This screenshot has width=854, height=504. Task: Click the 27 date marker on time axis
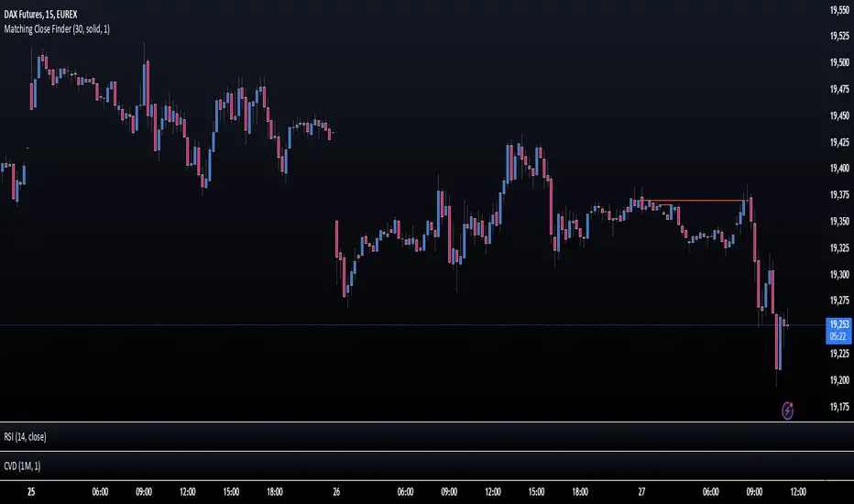coord(641,491)
